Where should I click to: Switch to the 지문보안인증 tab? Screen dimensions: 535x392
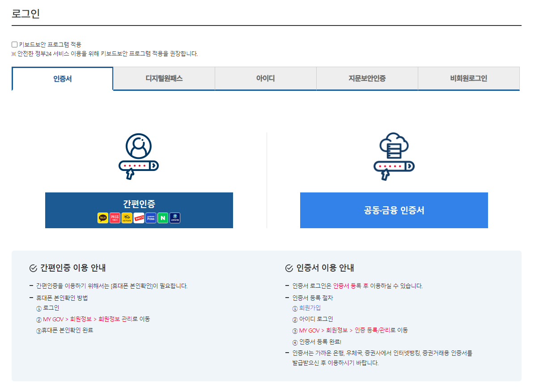(x=367, y=78)
